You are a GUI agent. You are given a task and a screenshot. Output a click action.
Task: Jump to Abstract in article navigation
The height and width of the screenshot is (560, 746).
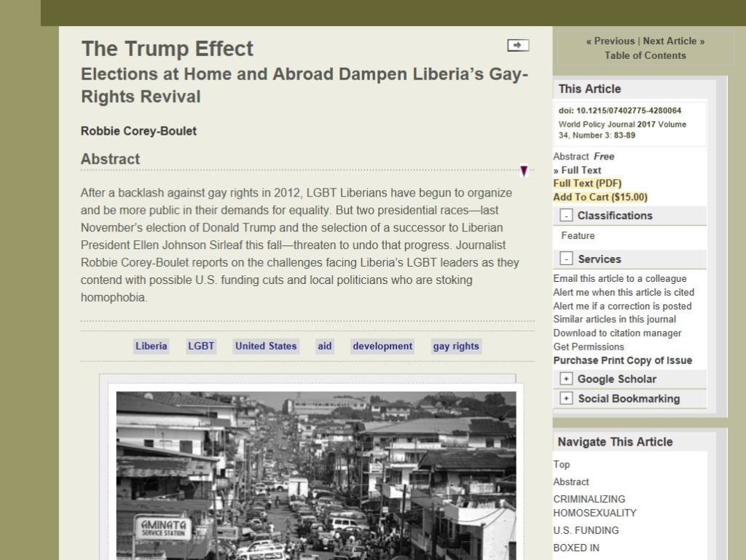pos(571,482)
